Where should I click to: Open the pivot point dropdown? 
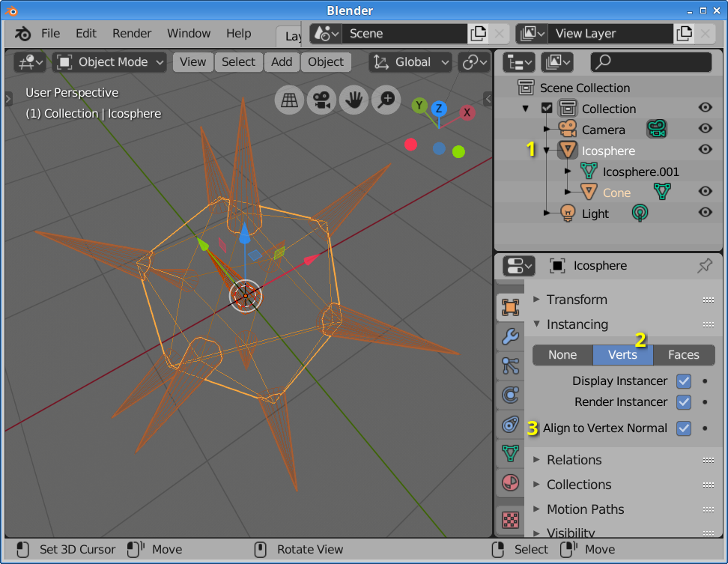(475, 61)
